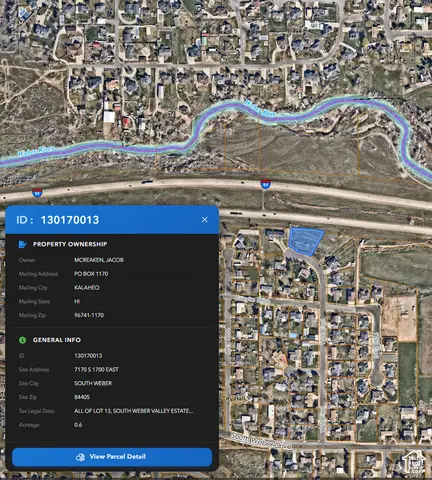
Task: Click the icon inside View Parcel Detail button
Action: pyautogui.click(x=80, y=457)
